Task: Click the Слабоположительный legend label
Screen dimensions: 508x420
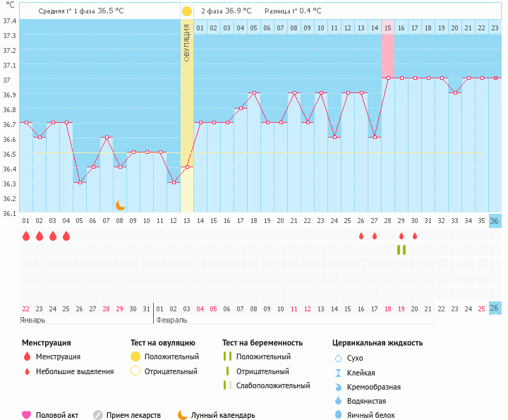Action: coord(273,385)
